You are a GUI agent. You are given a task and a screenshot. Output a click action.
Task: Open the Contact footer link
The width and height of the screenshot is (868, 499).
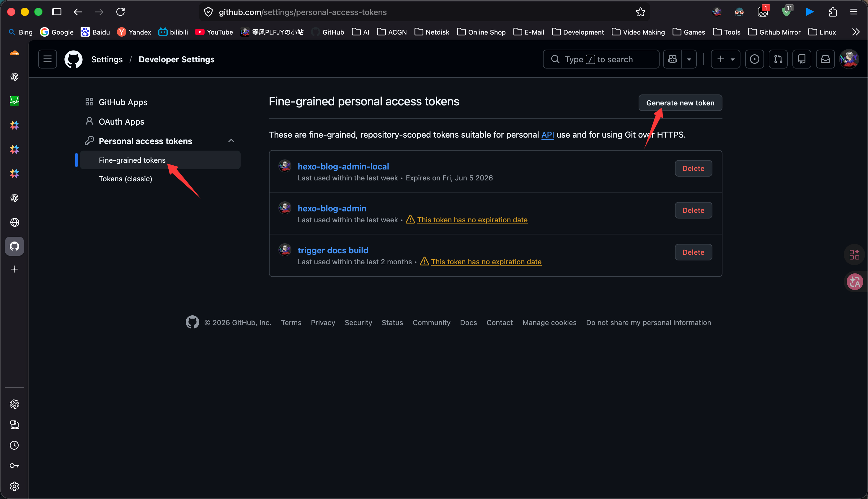click(x=500, y=322)
